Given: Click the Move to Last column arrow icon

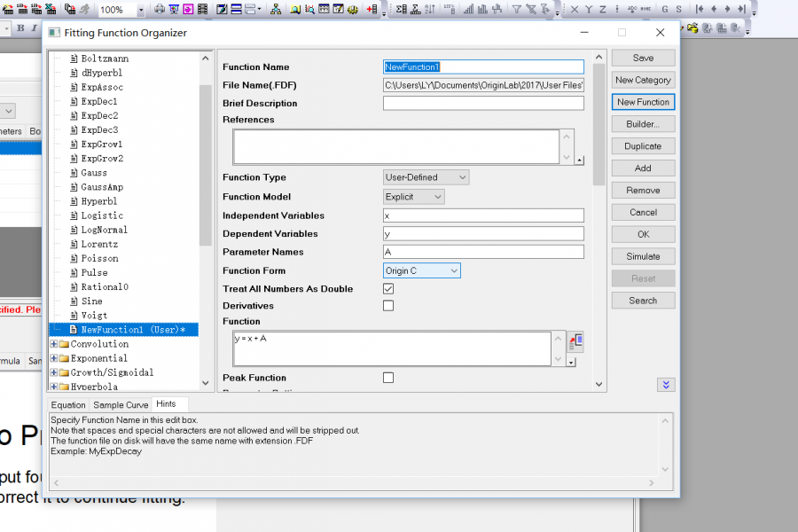Looking at the screenshot, I should click(x=742, y=9).
